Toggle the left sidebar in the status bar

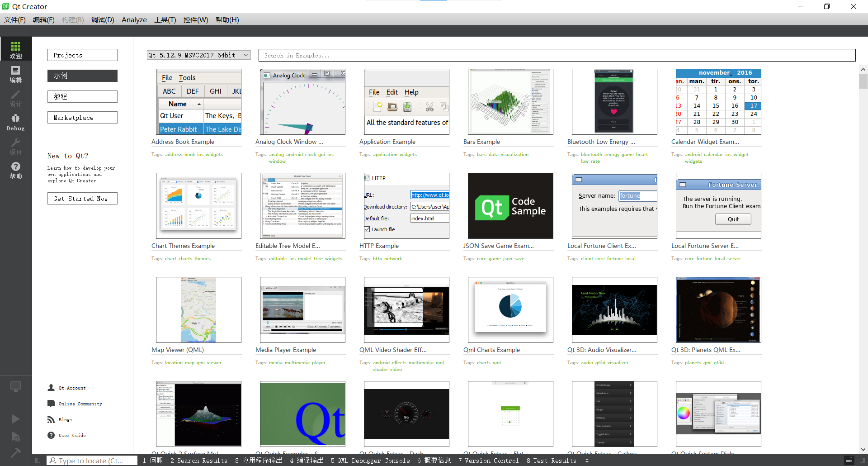(38, 461)
